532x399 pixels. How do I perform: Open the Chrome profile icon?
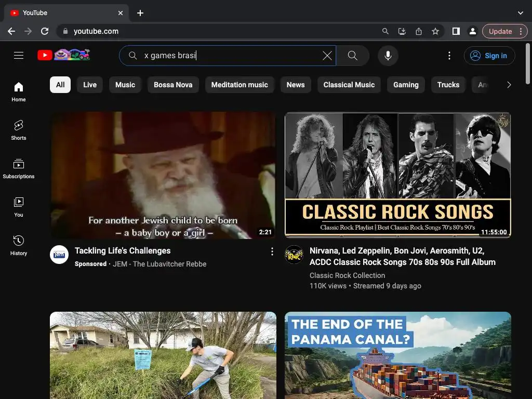point(473,31)
